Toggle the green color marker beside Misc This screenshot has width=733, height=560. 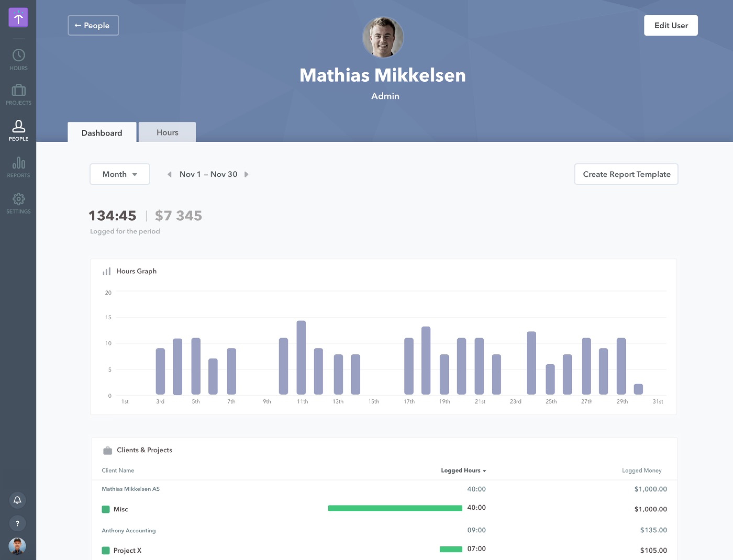point(105,509)
